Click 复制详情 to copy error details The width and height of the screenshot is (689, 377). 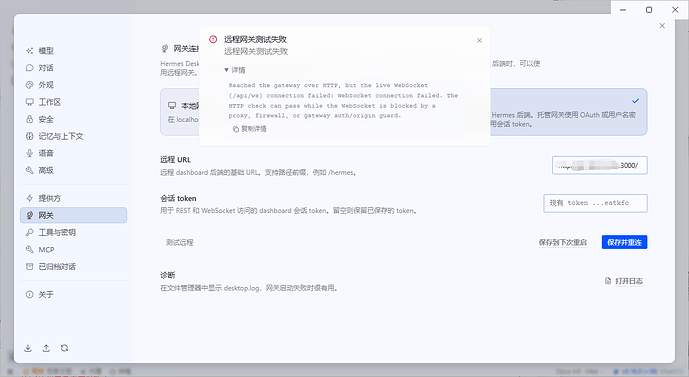(250, 129)
